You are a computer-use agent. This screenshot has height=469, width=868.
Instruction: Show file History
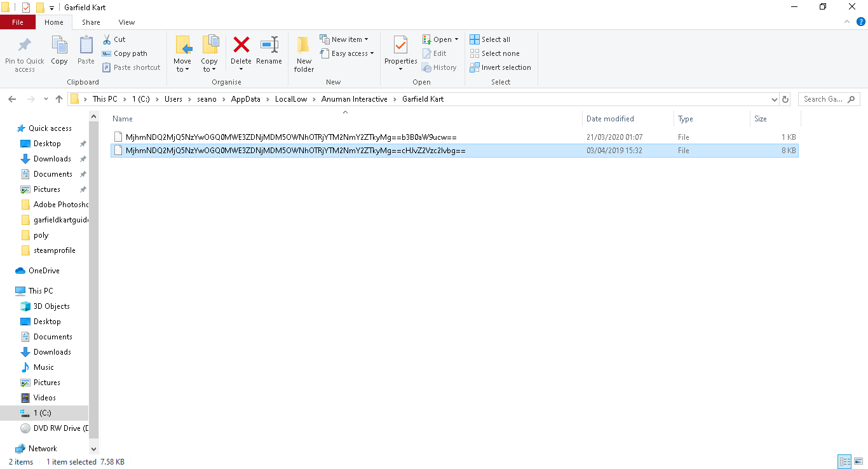439,67
